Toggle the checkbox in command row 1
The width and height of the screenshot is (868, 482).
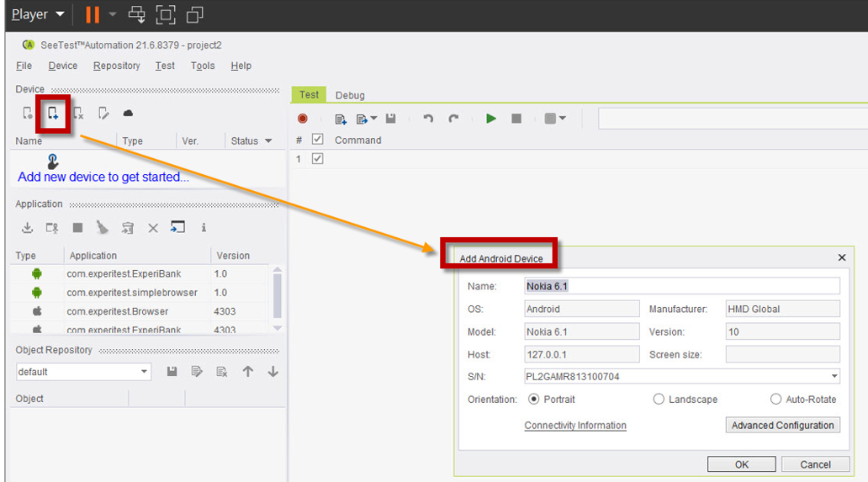tap(317, 159)
